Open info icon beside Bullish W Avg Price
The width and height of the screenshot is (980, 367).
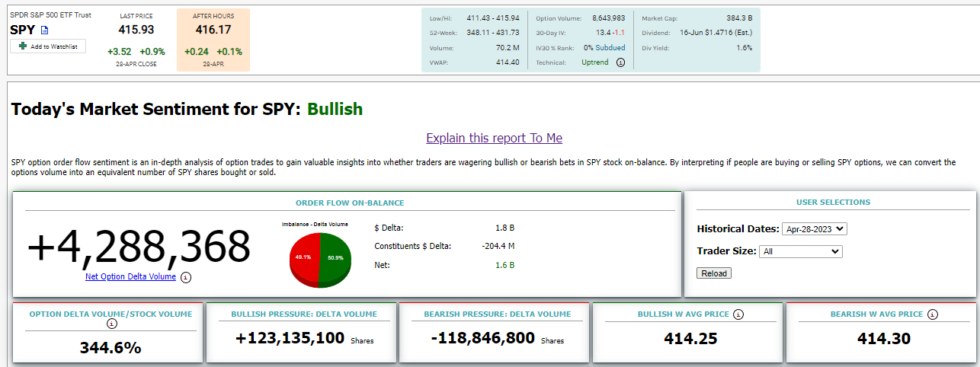point(739,314)
